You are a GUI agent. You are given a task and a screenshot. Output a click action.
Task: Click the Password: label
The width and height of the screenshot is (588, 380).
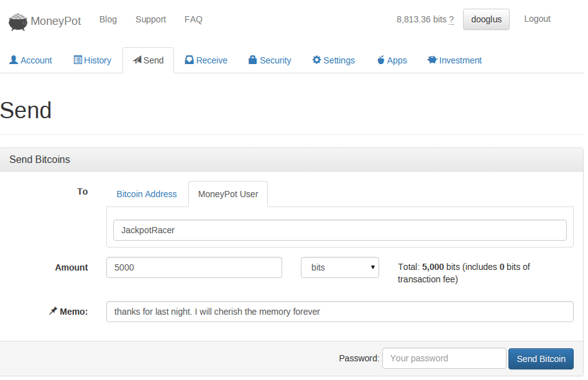click(359, 358)
